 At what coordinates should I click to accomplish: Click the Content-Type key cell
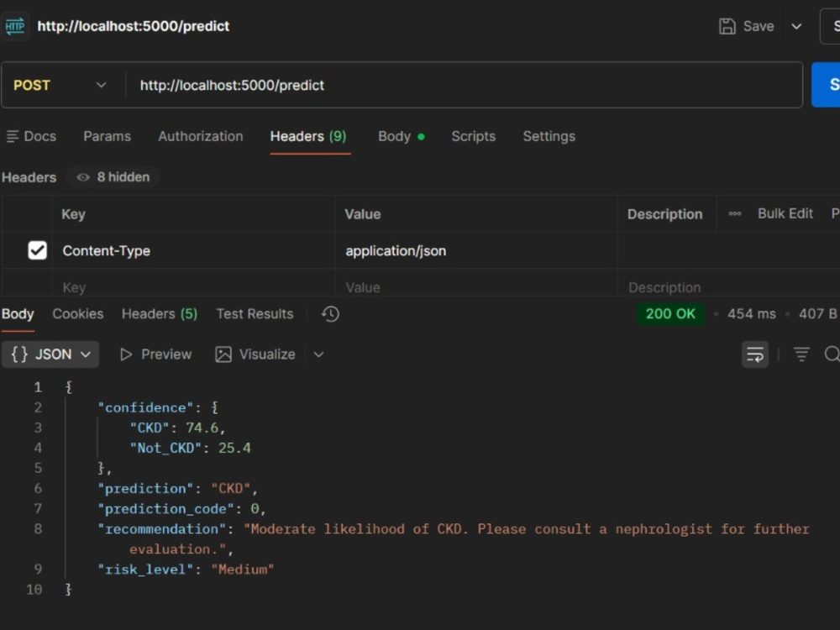(194, 250)
